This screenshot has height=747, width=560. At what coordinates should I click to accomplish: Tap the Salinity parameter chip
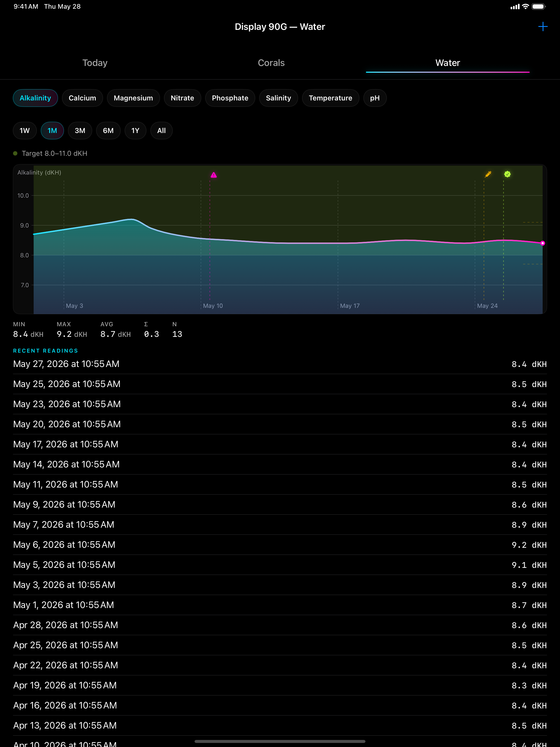(x=278, y=98)
